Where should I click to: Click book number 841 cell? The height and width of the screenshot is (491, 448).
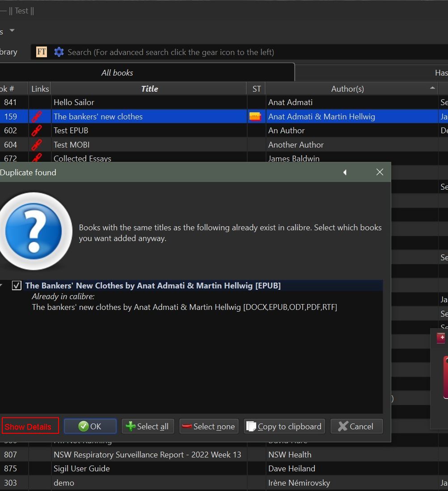14,102
